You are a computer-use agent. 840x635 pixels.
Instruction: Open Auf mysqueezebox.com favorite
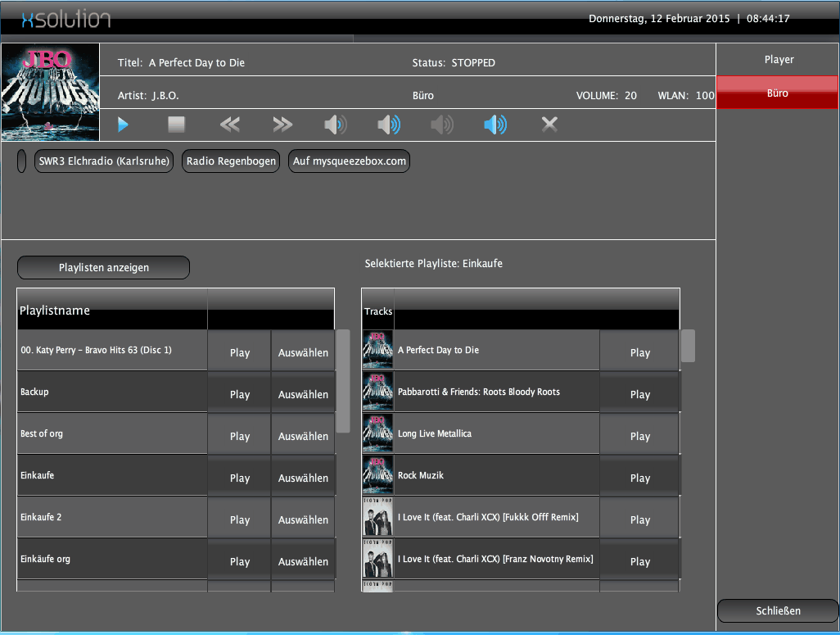point(349,161)
